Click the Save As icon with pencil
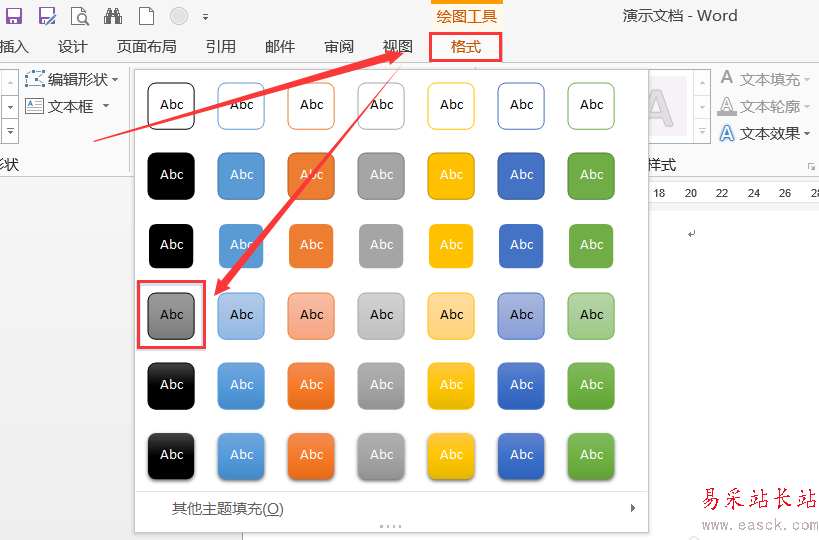 47,16
